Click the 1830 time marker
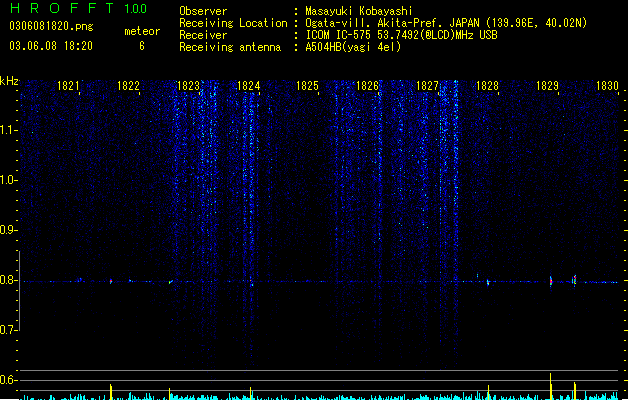 pos(607,86)
